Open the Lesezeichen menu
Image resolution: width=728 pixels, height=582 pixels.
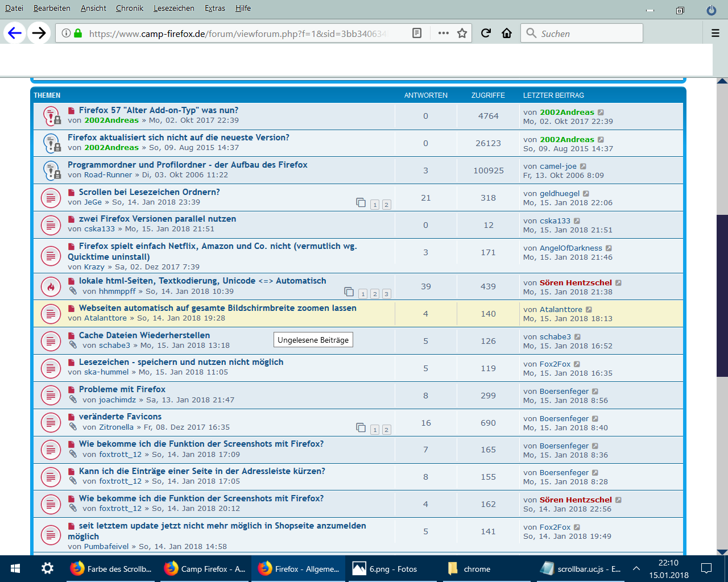[x=173, y=8]
